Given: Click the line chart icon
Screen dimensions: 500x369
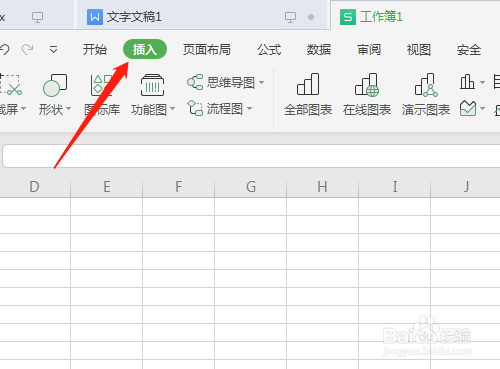Looking at the screenshot, I should (x=468, y=108).
